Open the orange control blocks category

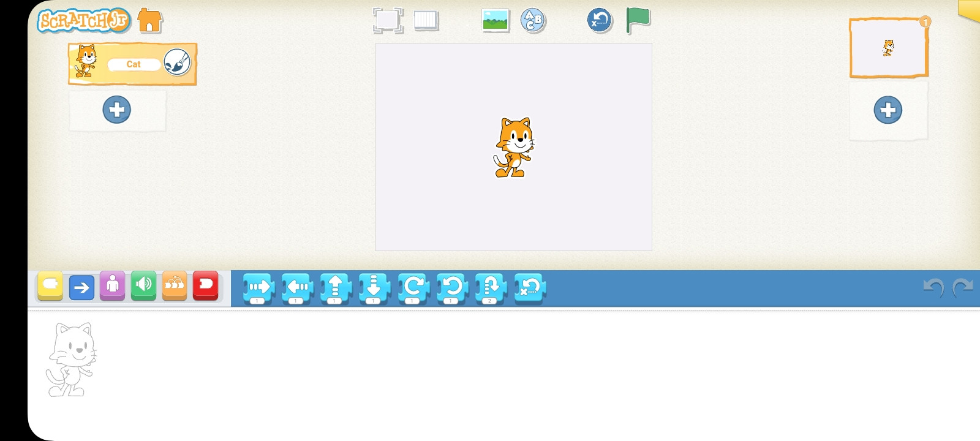(175, 286)
